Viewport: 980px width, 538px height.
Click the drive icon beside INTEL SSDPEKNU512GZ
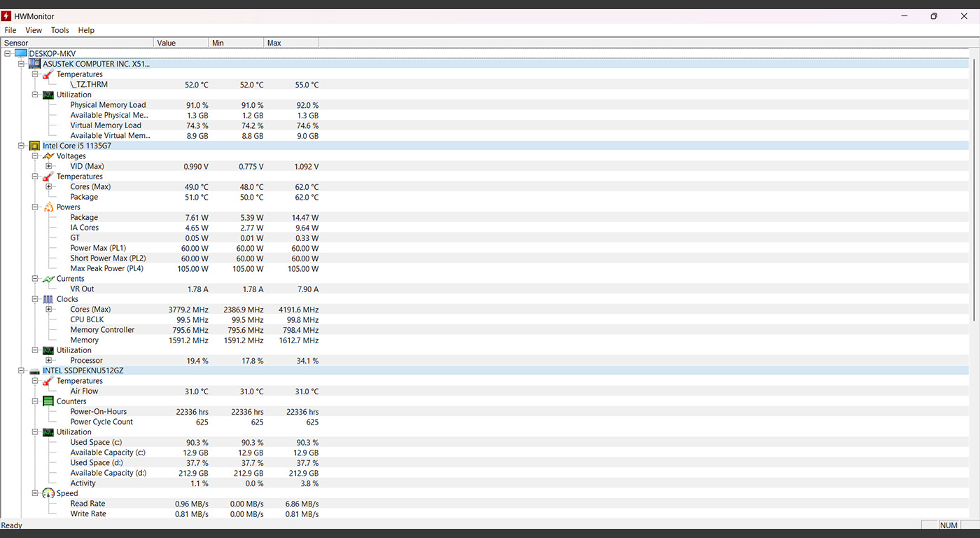[x=34, y=371]
